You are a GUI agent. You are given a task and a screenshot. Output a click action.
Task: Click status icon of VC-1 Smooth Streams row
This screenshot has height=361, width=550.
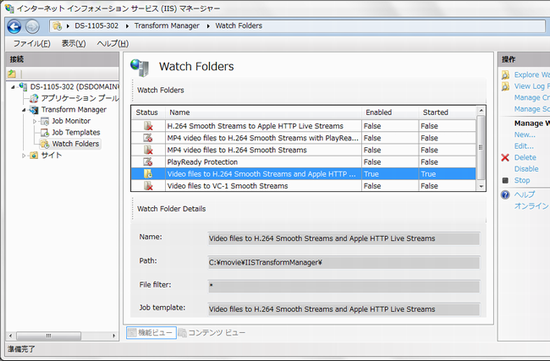[148, 186]
